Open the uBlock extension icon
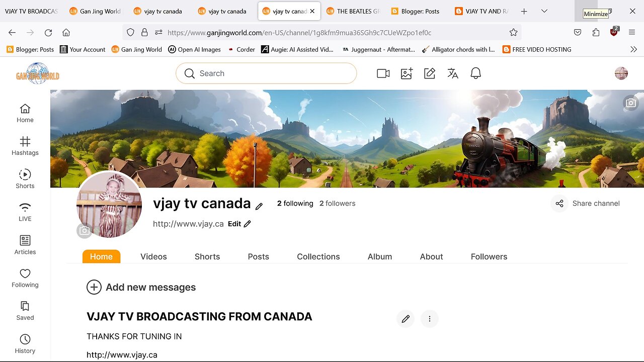Image resolution: width=644 pixels, height=362 pixels. click(x=614, y=32)
